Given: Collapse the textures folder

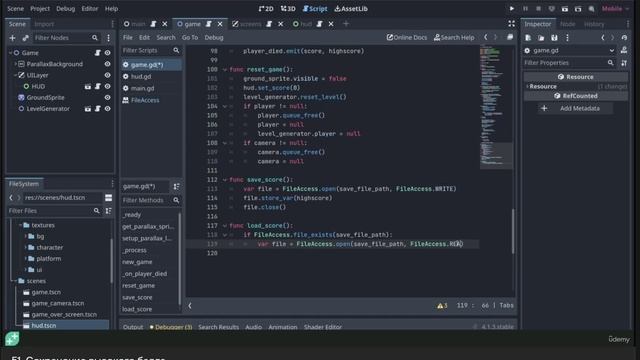Looking at the screenshot, I should [x=20, y=225].
